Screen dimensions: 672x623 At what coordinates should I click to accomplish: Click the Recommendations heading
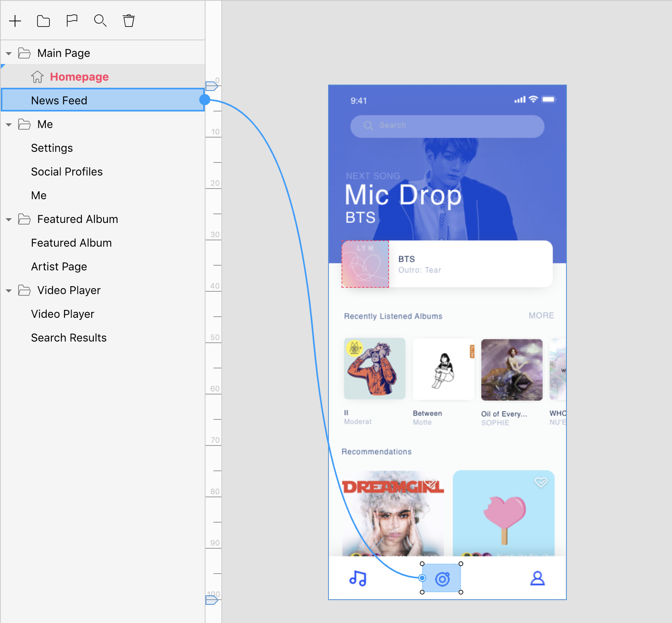376,451
